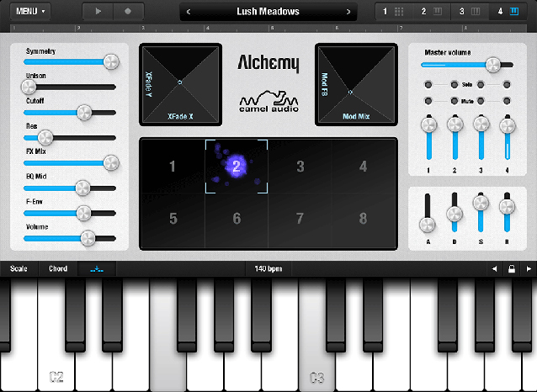Screen dimensions: 537x392
Task: Toggle Solo for channel 1
Action: pos(428,84)
